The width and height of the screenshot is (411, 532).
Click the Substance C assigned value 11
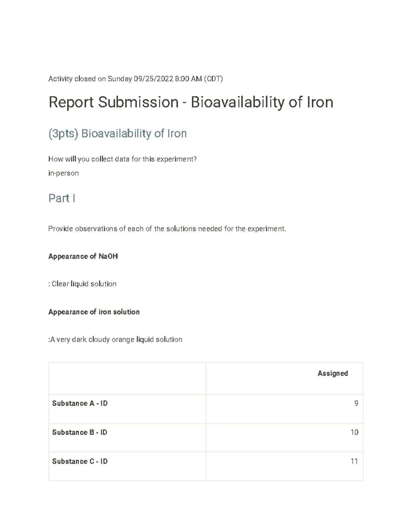tap(354, 461)
